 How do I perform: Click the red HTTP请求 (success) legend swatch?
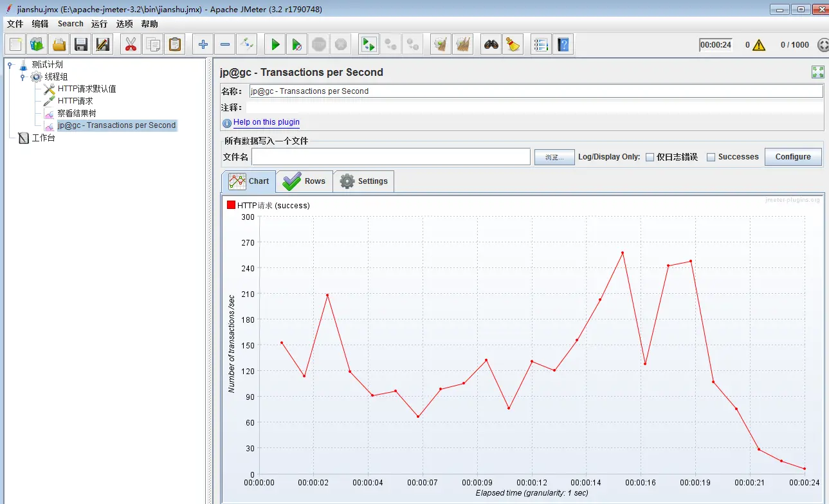tap(231, 205)
